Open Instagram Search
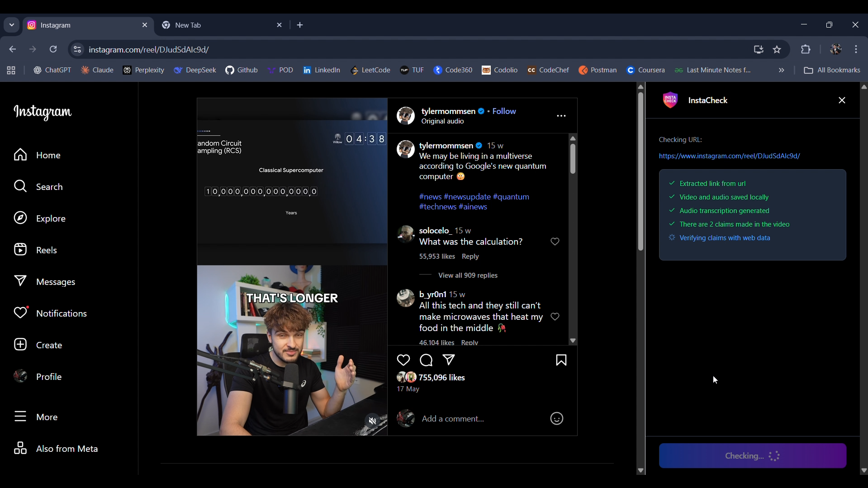This screenshot has height=488, width=868. [x=38, y=187]
